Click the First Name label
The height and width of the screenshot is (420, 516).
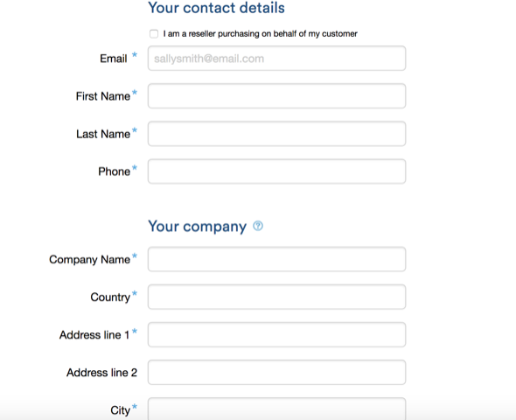[x=103, y=96]
